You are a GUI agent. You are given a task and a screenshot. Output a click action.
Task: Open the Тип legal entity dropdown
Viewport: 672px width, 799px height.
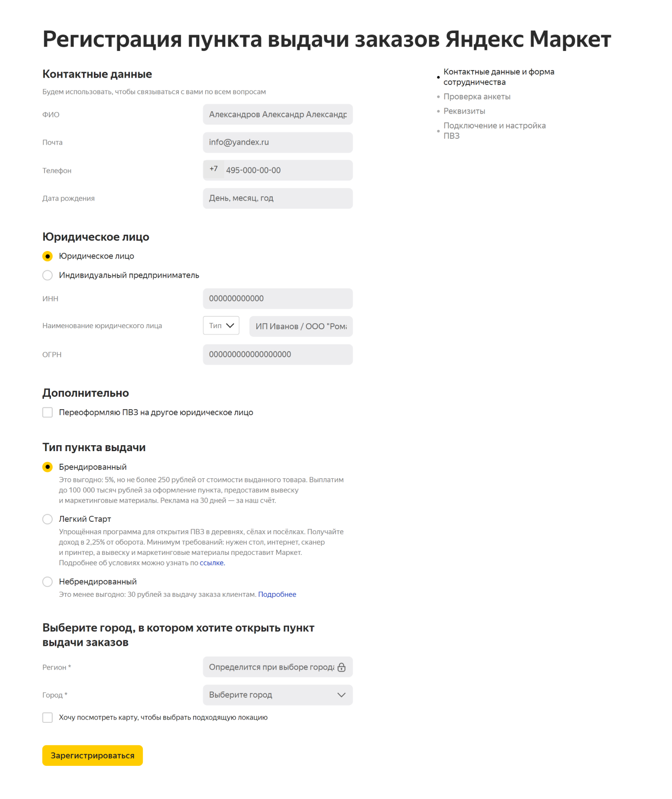click(221, 326)
